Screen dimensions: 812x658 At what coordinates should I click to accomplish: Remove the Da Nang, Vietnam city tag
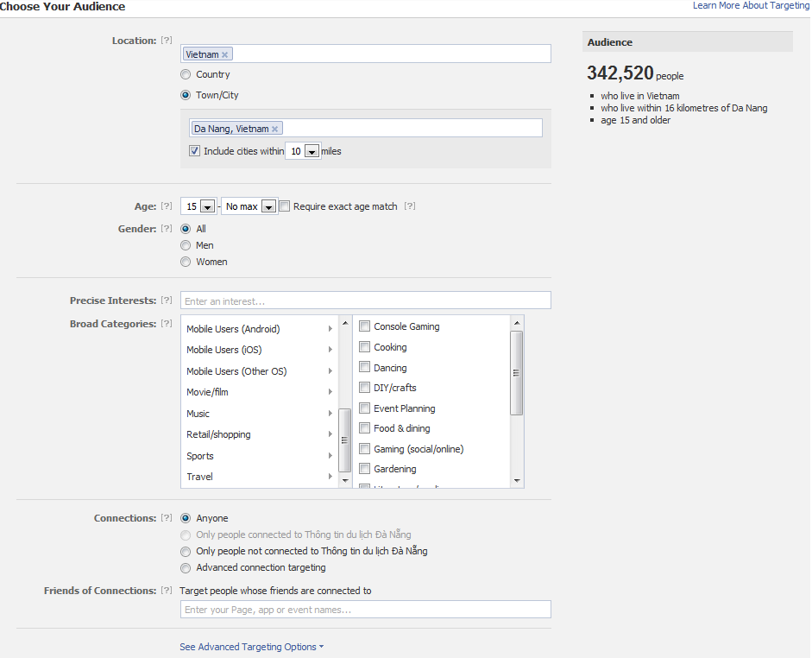tap(275, 129)
